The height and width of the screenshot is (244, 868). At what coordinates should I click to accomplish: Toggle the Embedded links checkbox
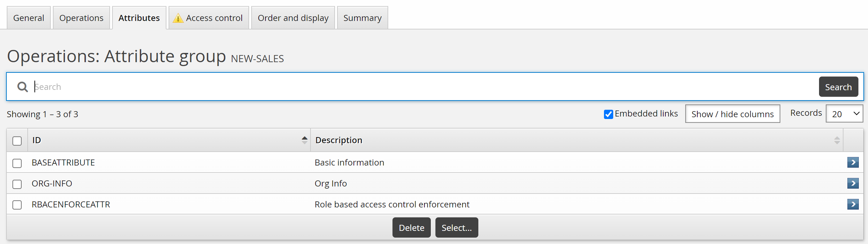pos(608,114)
